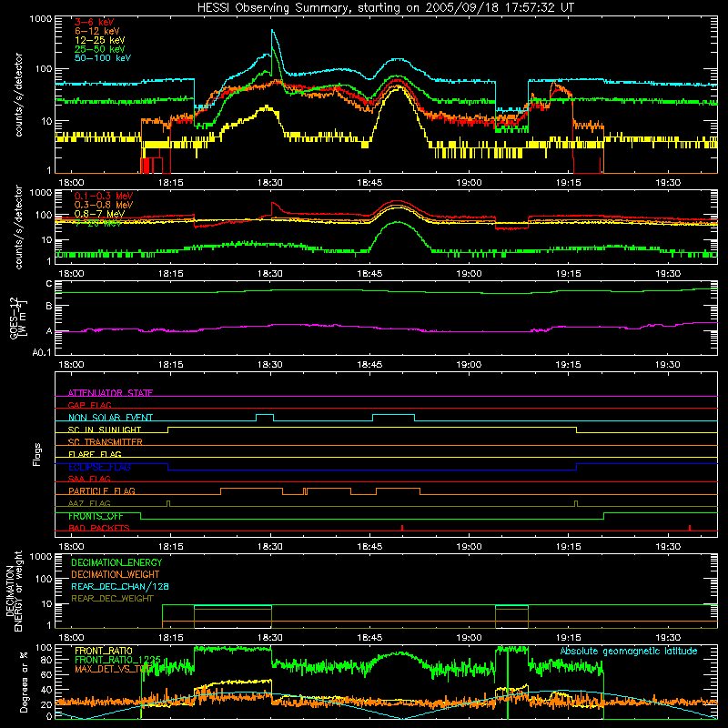Viewport: 728px width, 728px height.
Task: Click the C class tick on GOES panel
Action: tap(49, 284)
